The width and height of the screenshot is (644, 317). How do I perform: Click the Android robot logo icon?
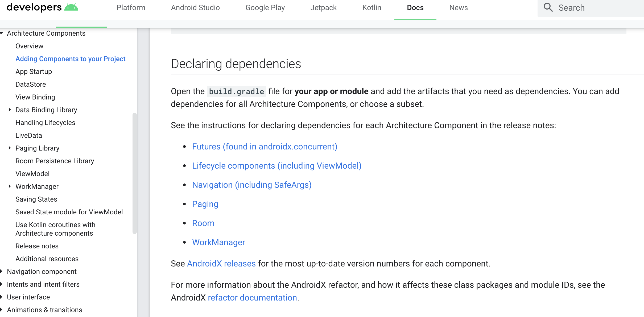point(71,7)
